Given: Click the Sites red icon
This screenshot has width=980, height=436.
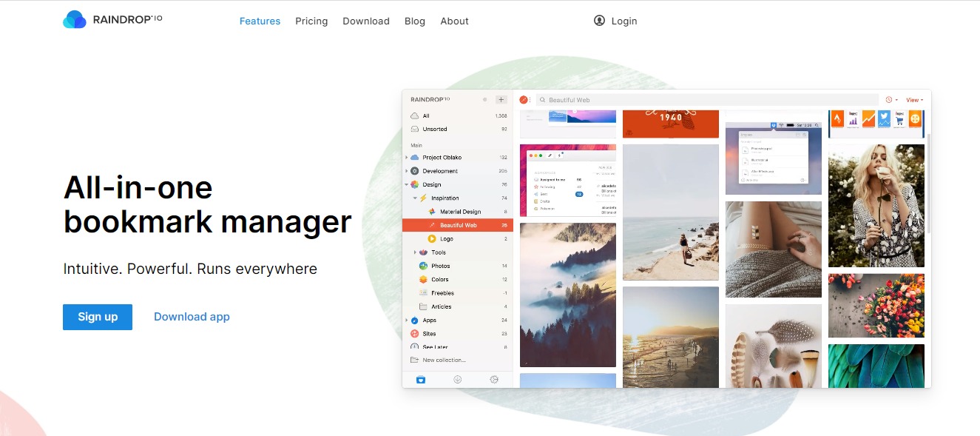Looking at the screenshot, I should pyautogui.click(x=415, y=334).
